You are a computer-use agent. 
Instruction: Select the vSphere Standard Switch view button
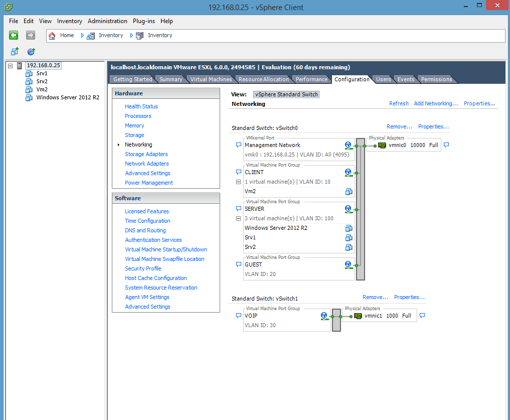tap(286, 94)
